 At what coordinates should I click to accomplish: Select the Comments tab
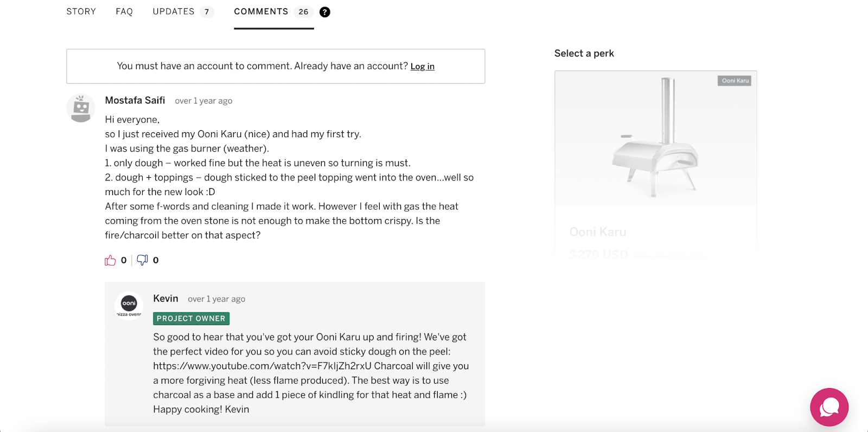[x=261, y=12]
